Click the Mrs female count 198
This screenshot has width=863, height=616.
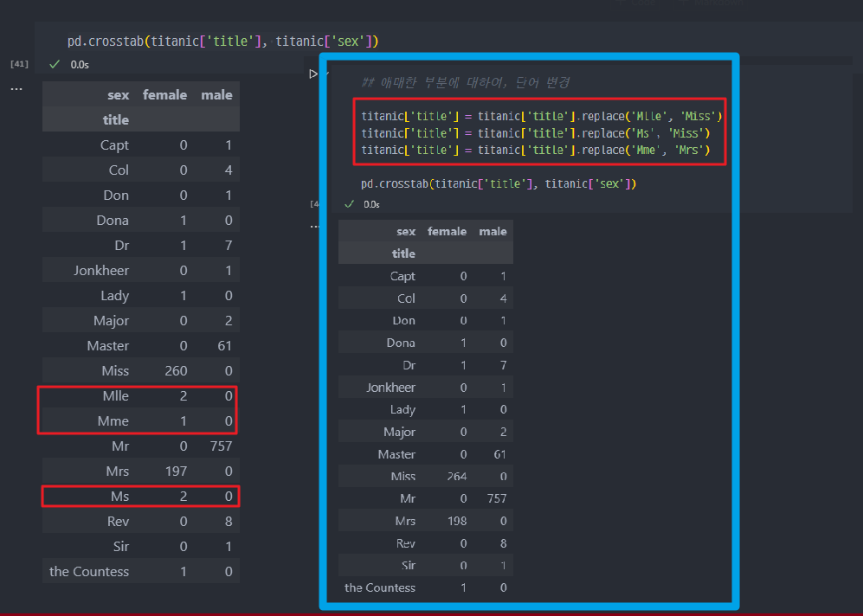tap(457, 521)
